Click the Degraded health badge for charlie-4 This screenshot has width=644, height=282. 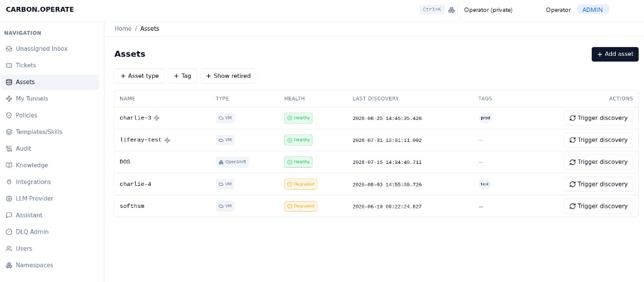click(301, 184)
